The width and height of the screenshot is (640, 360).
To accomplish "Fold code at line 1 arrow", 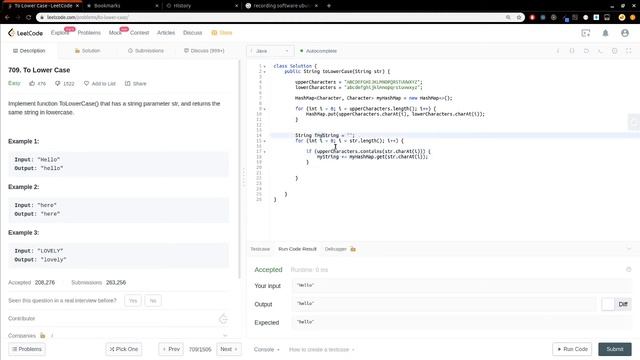I will coord(264,66).
